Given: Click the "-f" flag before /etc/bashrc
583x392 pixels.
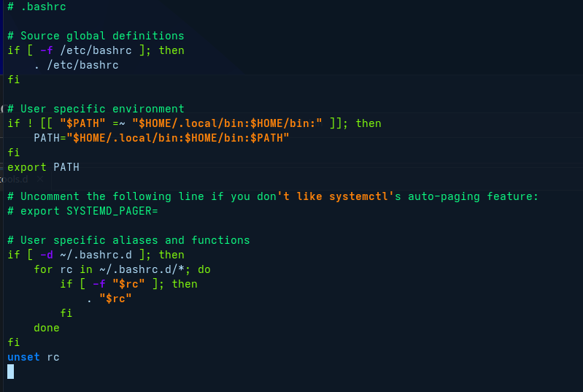Looking at the screenshot, I should tap(47, 50).
